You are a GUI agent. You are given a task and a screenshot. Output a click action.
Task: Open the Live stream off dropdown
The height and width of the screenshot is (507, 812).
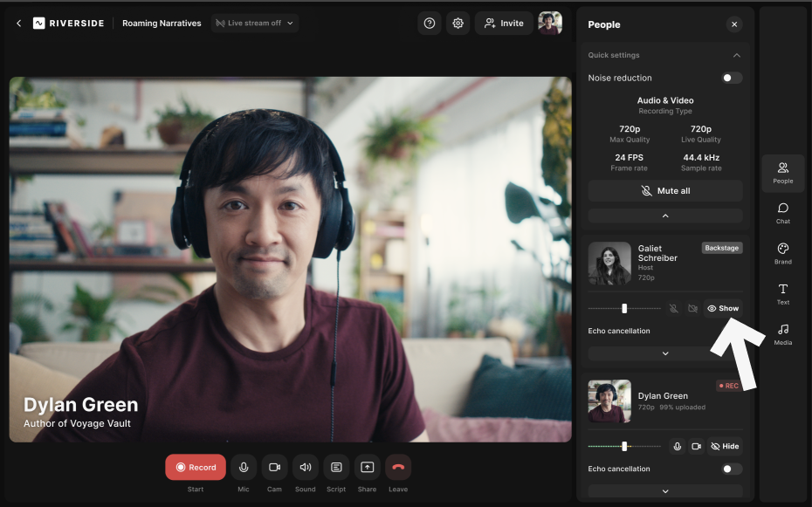(x=255, y=23)
